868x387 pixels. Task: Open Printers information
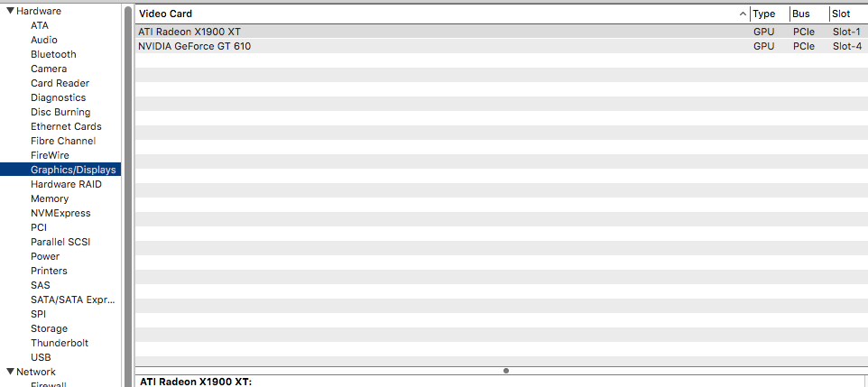tap(49, 271)
